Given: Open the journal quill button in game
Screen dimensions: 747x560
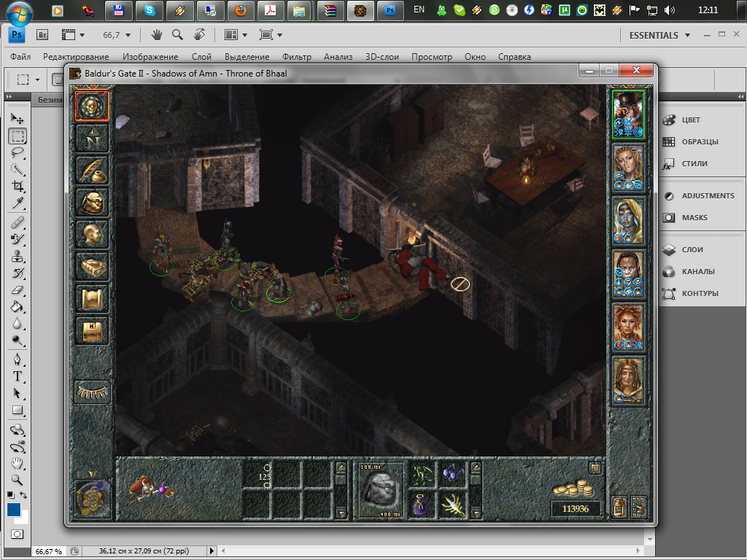Looking at the screenshot, I should click(x=92, y=171).
